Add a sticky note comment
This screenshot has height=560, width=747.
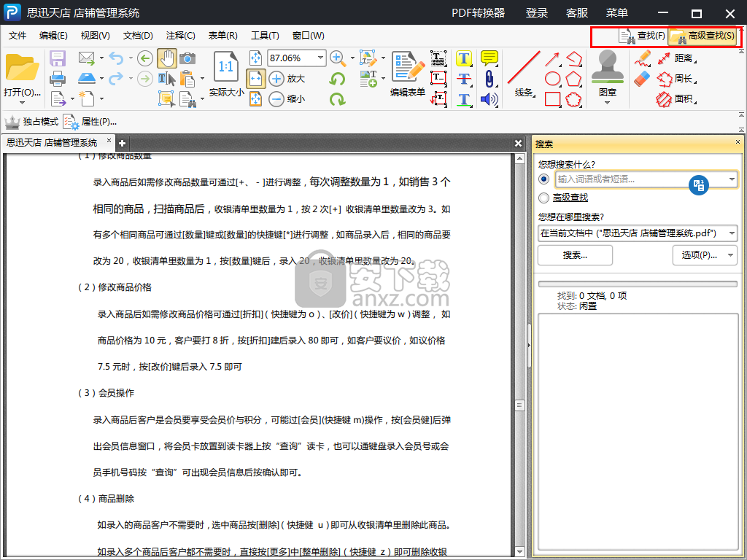pyautogui.click(x=489, y=58)
